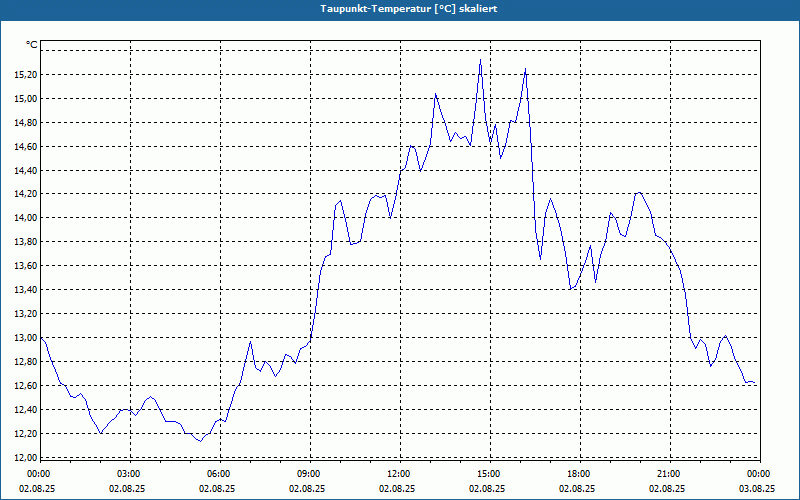Pick the 18:00 x-axis time label
Image resolution: width=800 pixels, height=500 pixels.
(x=578, y=474)
